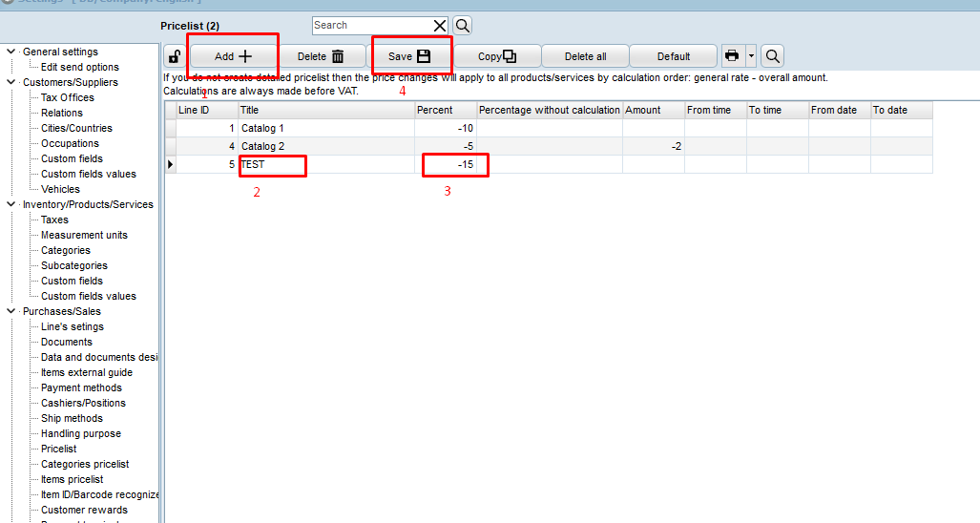The width and height of the screenshot is (980, 523).
Task: Select Tax Offices in the tree
Action: coord(68,97)
